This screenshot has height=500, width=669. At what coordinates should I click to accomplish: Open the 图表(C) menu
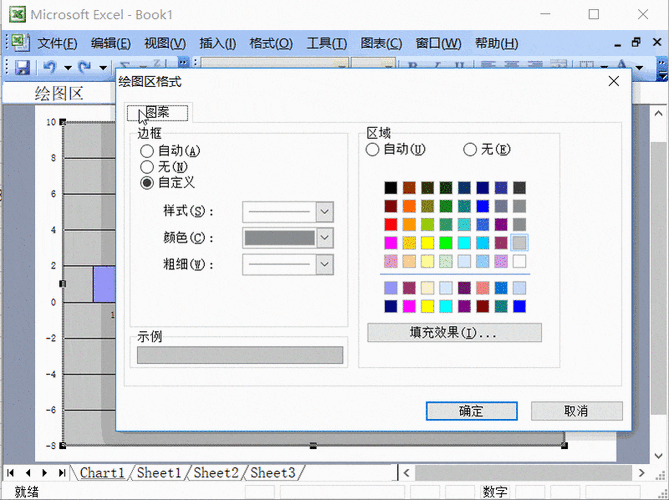tap(381, 43)
